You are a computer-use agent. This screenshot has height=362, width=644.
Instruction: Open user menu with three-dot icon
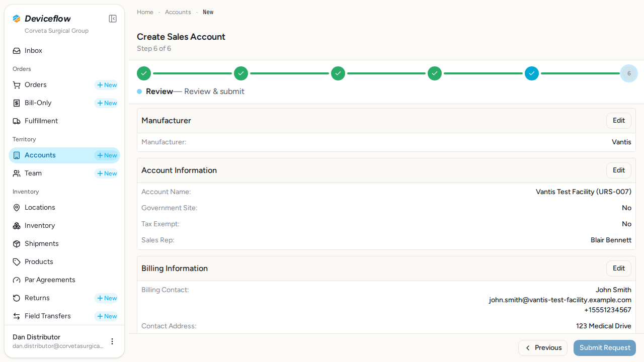(112, 341)
